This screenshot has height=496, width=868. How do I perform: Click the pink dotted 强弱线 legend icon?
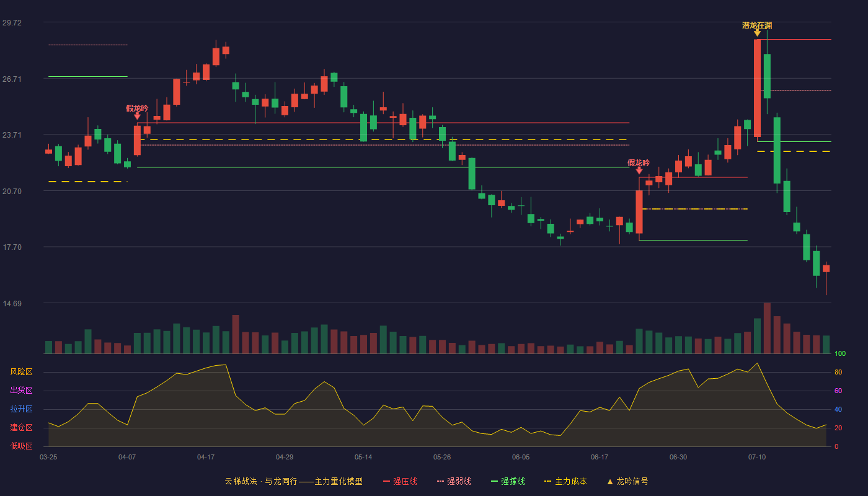(441, 482)
